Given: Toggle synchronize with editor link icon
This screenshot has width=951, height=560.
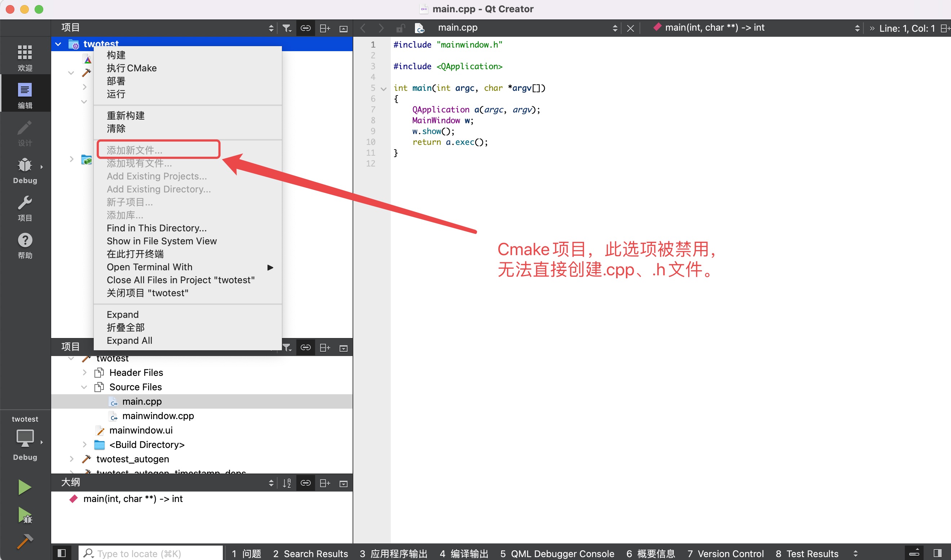Looking at the screenshot, I should click(305, 28).
